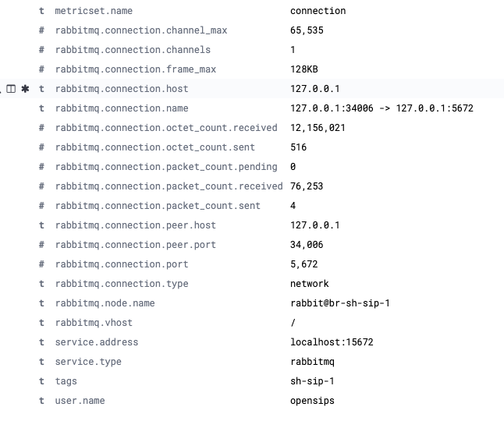504x421 pixels.
Task: Click the text type icon beside tags
Action: click(41, 381)
